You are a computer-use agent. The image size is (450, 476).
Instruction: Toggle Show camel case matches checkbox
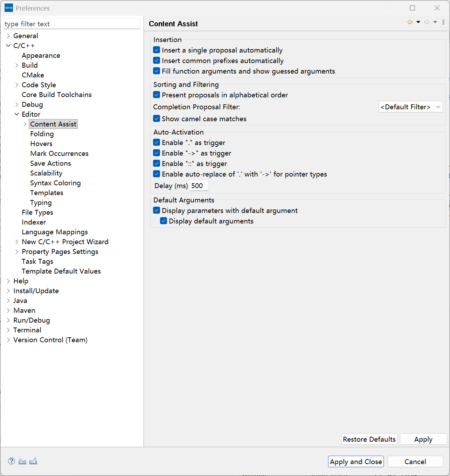click(x=157, y=119)
